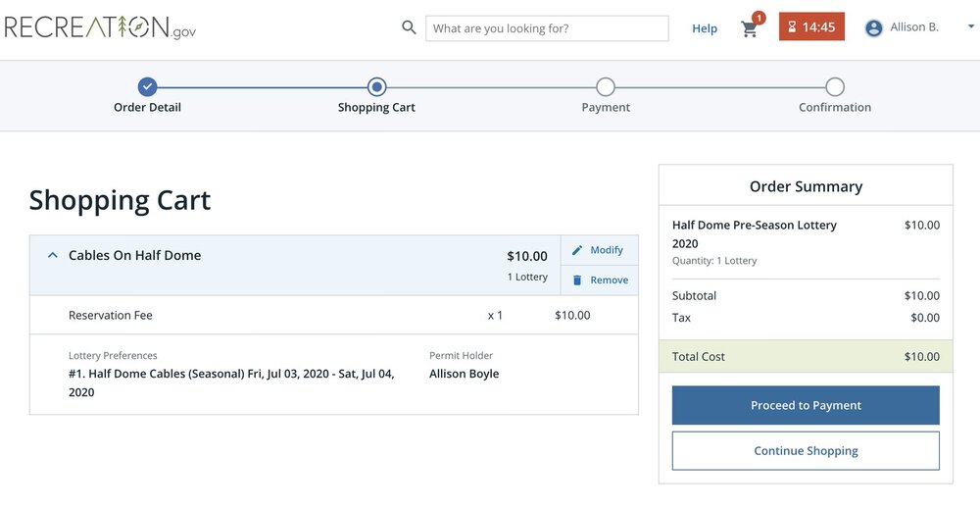Click the red session timer 14:45
Screen dimensions: 980x509
(810, 27)
